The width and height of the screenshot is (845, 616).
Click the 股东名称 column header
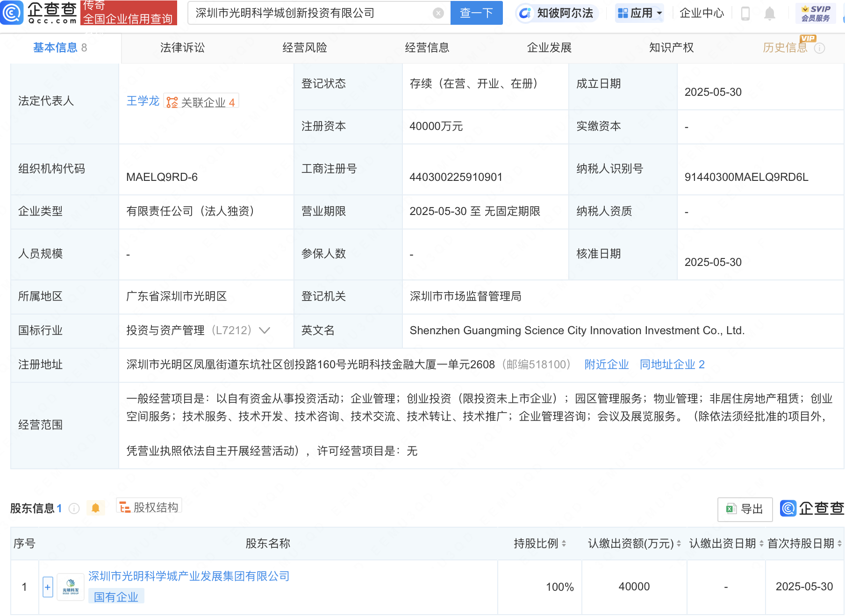[x=268, y=544]
